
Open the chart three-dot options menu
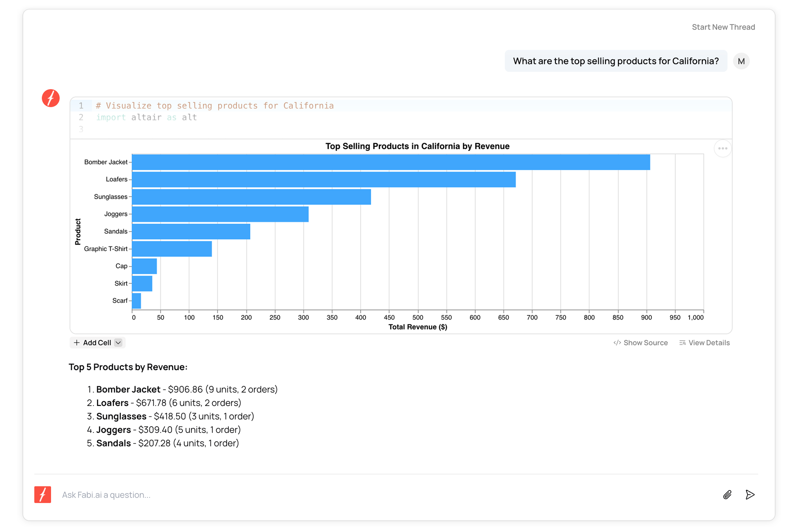coord(722,149)
